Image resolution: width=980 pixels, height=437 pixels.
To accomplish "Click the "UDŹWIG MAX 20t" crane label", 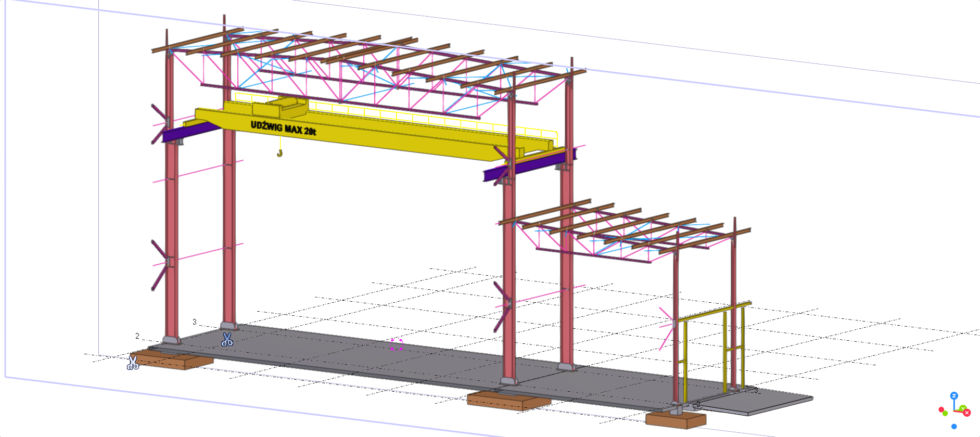I will pyautogui.click(x=283, y=128).
